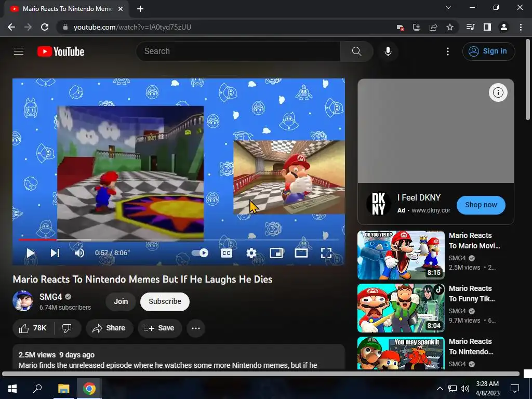Open the YouTube hamburger guide menu
This screenshot has height=399, width=532.
(x=19, y=51)
